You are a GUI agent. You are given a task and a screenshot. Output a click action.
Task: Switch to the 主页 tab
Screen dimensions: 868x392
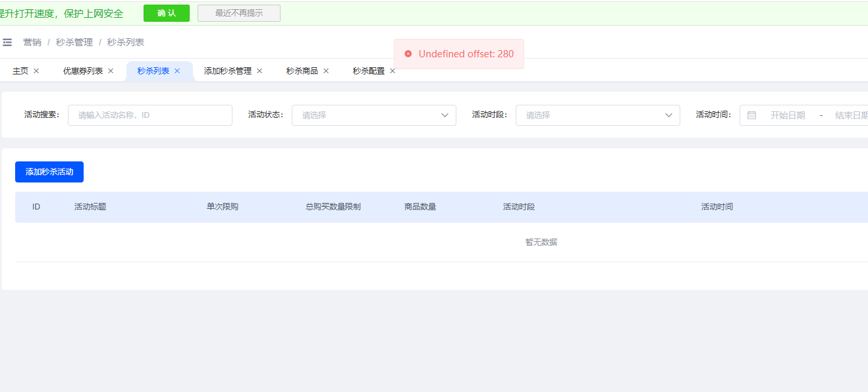[20, 70]
